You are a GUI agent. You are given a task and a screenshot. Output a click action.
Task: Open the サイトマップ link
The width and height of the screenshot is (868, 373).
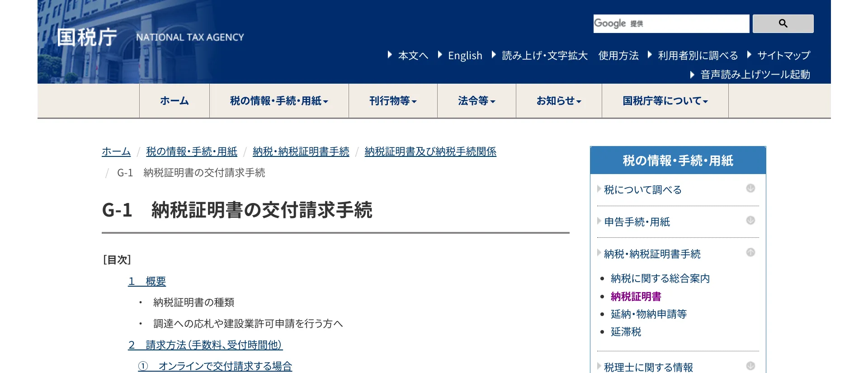coord(784,56)
